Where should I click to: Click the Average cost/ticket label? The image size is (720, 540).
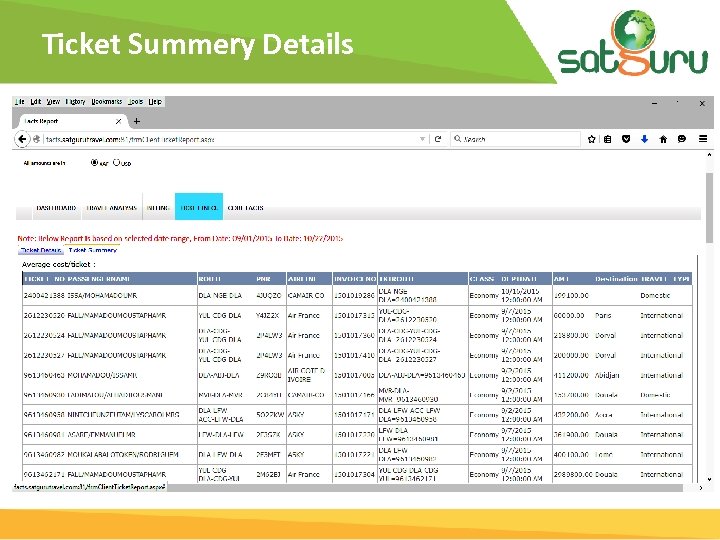pos(58,264)
